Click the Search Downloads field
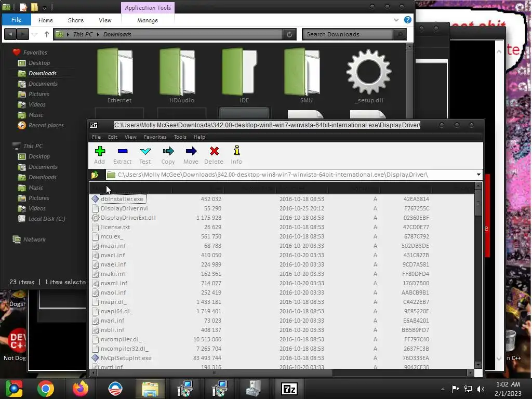This screenshot has height=399, width=532. click(348, 34)
